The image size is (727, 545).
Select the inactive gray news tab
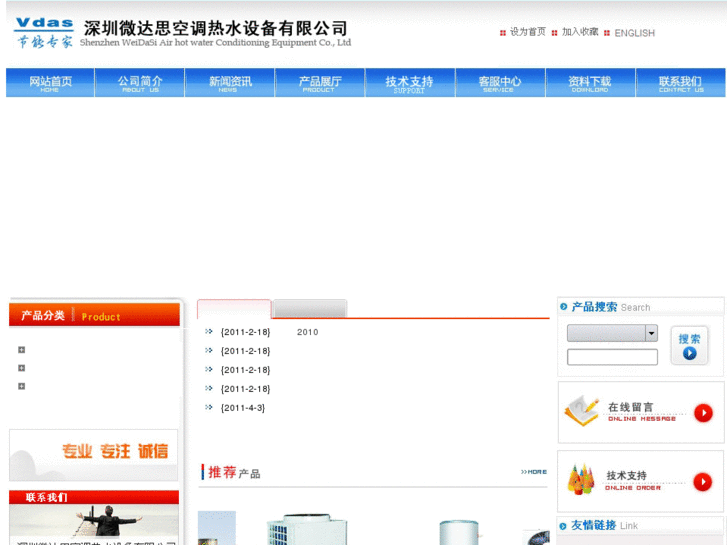(310, 308)
